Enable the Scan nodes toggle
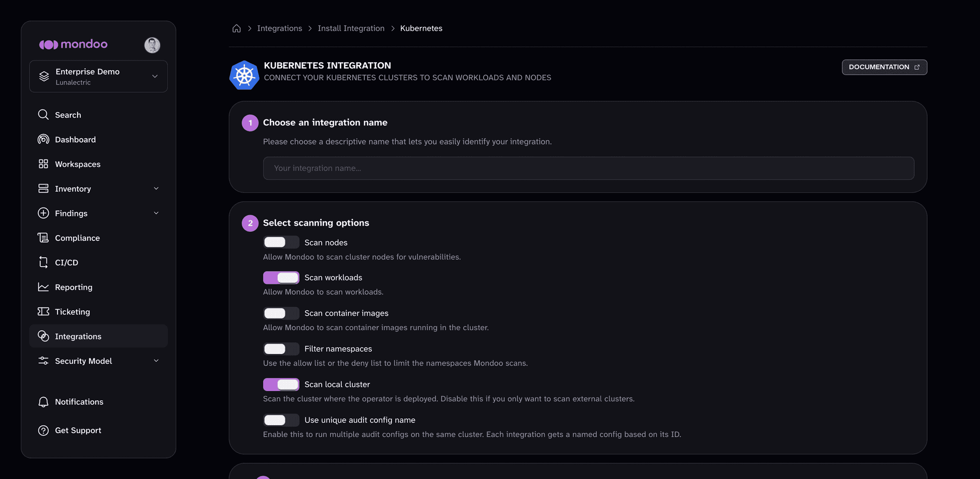The width and height of the screenshot is (980, 479). tap(281, 242)
